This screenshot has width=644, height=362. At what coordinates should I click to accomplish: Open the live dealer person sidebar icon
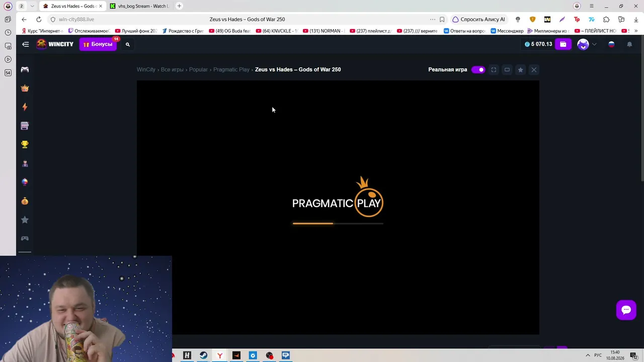tap(25, 163)
